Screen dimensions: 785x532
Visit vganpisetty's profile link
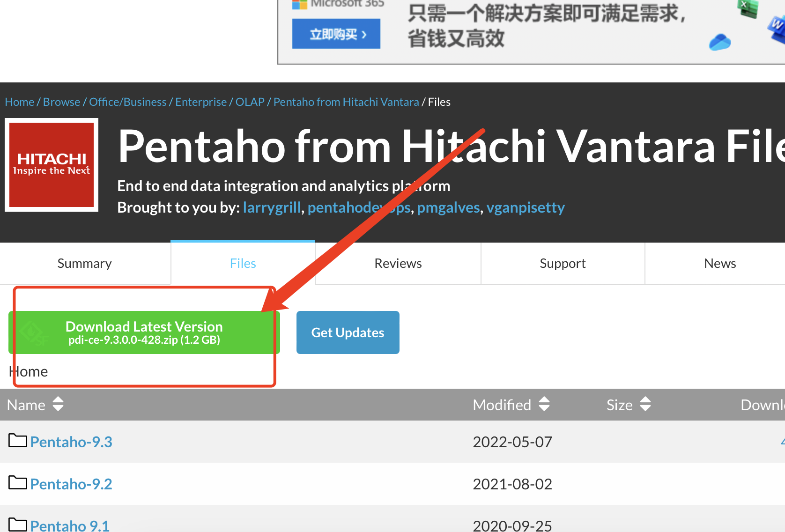tap(526, 207)
